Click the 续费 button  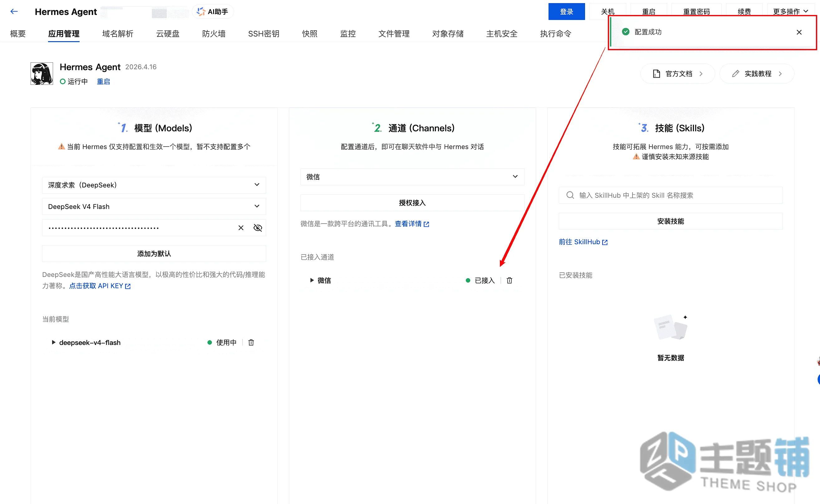744,12
